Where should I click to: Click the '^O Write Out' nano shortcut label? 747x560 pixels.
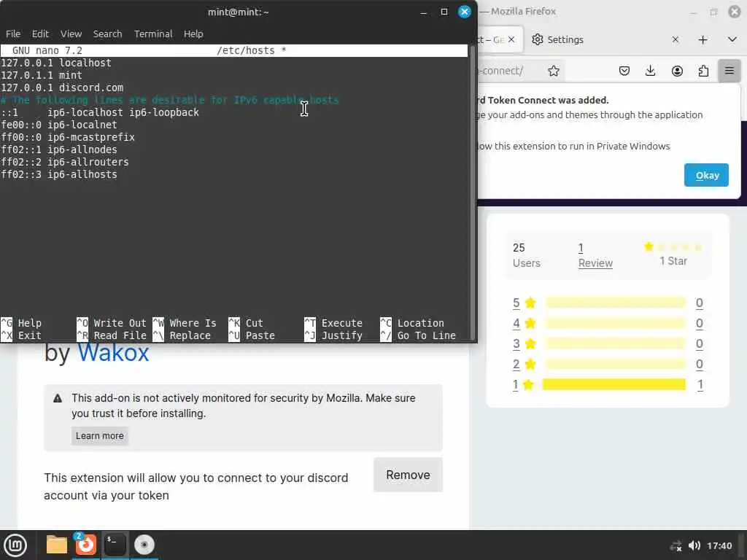112,323
